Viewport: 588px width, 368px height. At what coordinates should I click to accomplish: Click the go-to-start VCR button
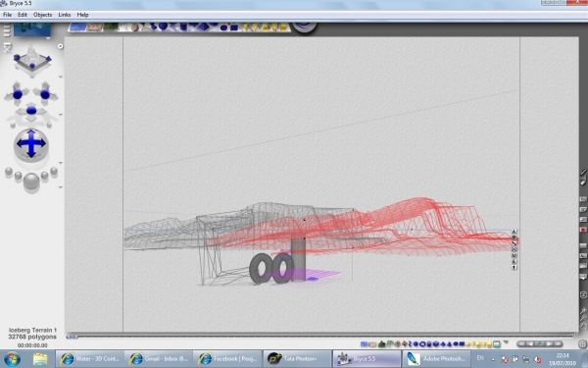pyautogui.click(x=521, y=344)
